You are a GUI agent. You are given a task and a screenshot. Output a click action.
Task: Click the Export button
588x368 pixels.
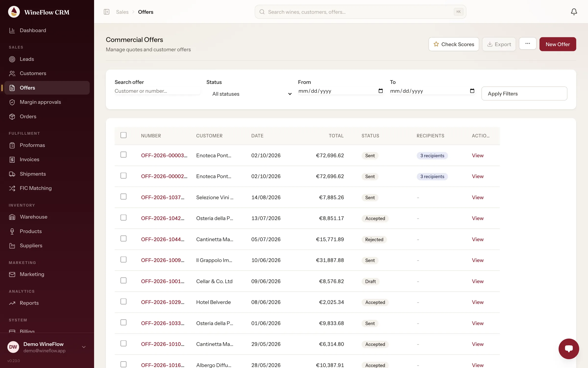click(x=499, y=44)
